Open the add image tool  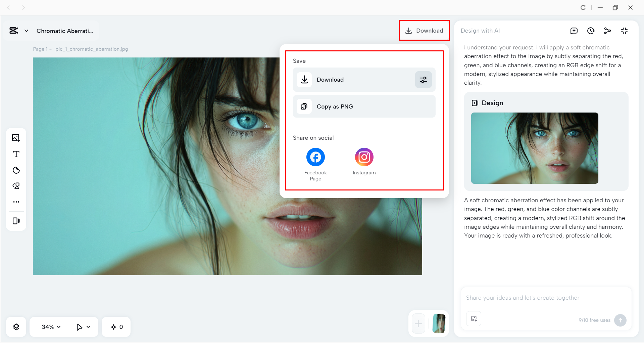[16, 138]
